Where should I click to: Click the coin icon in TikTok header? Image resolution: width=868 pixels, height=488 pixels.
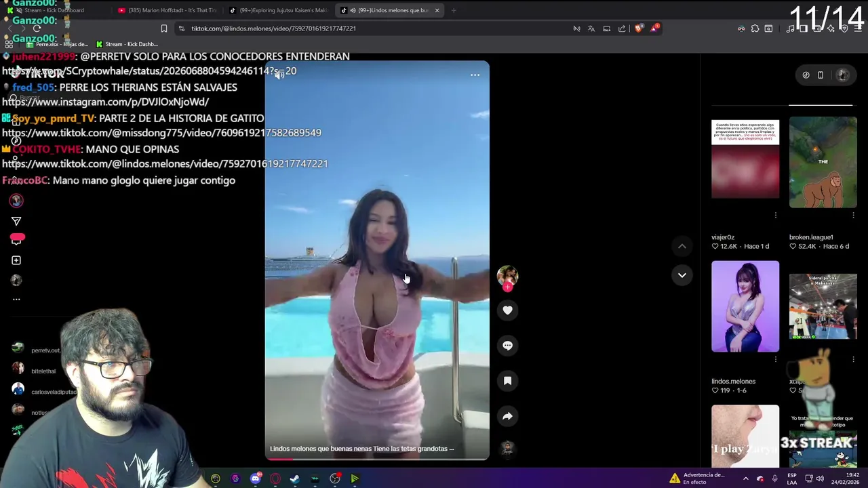[806, 75]
